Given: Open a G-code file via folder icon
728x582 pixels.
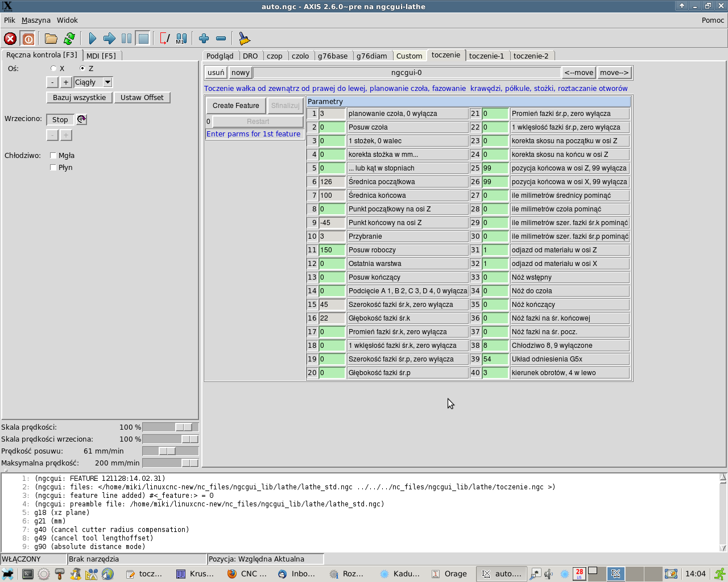Looking at the screenshot, I should 51,39.
